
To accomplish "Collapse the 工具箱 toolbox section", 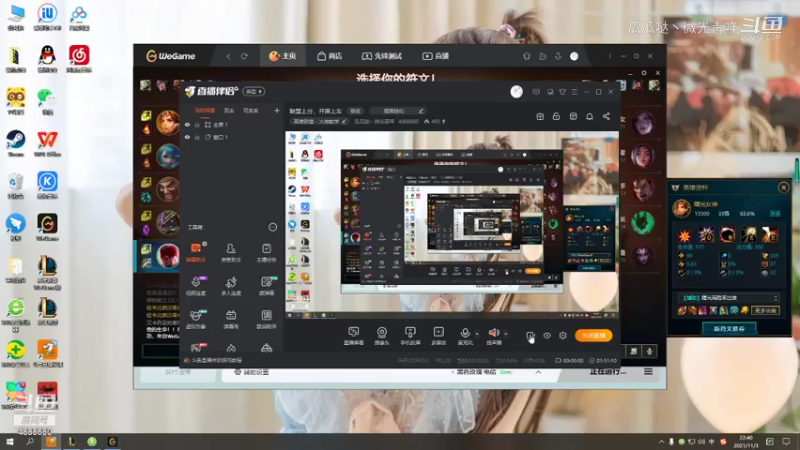I will coord(273,227).
